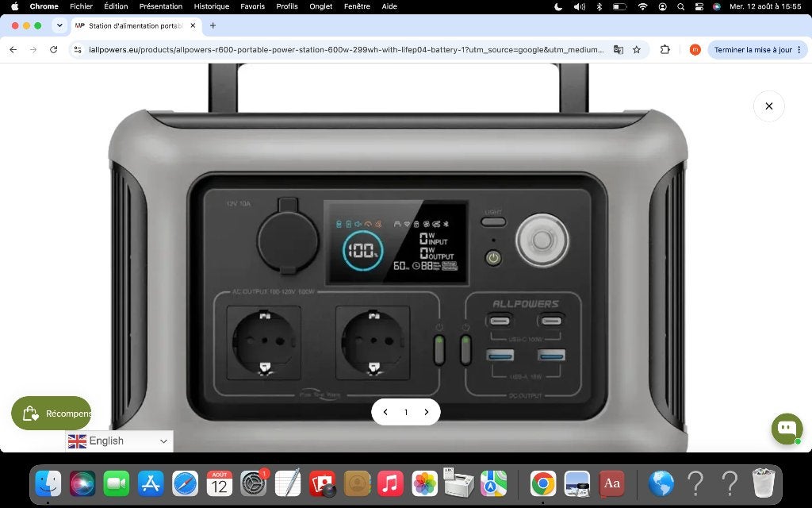The image size is (812, 508).
Task: Open the Wi-Fi menu
Action: tap(642, 6)
